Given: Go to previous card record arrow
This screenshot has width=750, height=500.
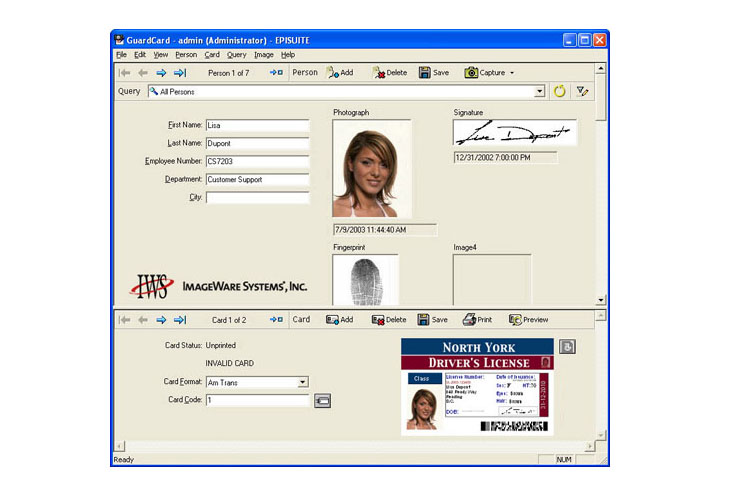Looking at the screenshot, I should (x=143, y=320).
